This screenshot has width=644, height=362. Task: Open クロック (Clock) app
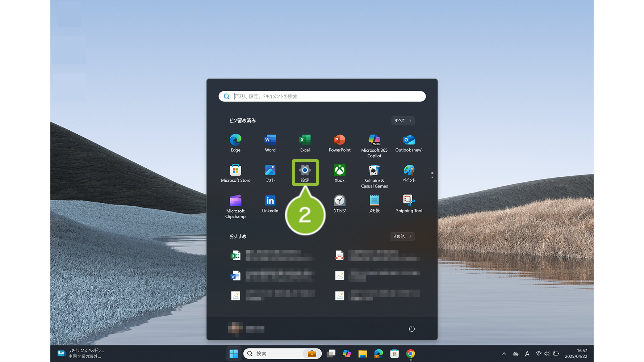(x=339, y=204)
